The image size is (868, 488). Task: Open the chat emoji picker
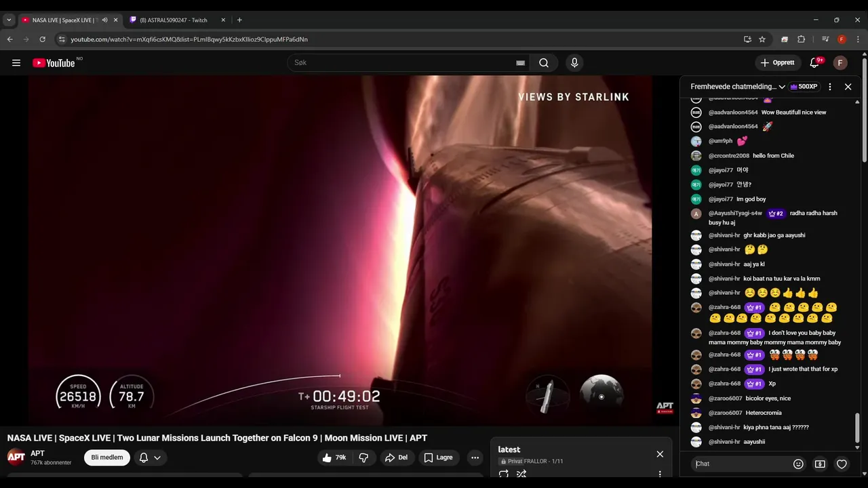pos(798,464)
